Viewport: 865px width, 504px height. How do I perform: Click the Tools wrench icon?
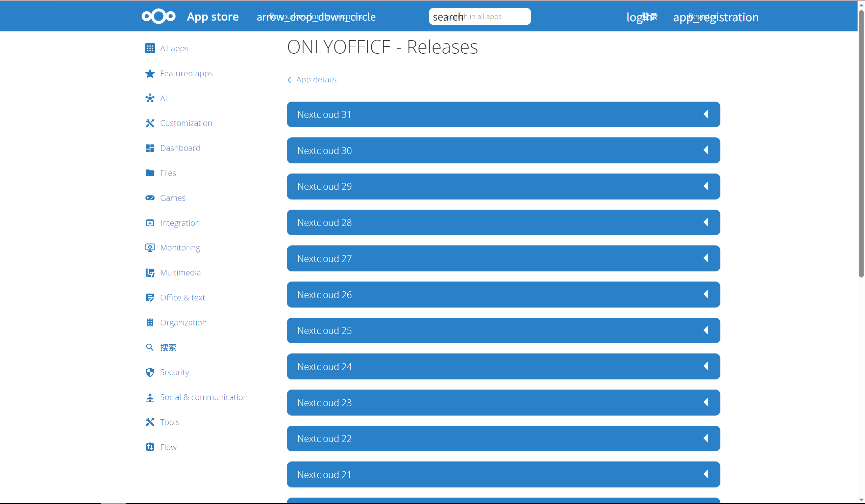(150, 422)
